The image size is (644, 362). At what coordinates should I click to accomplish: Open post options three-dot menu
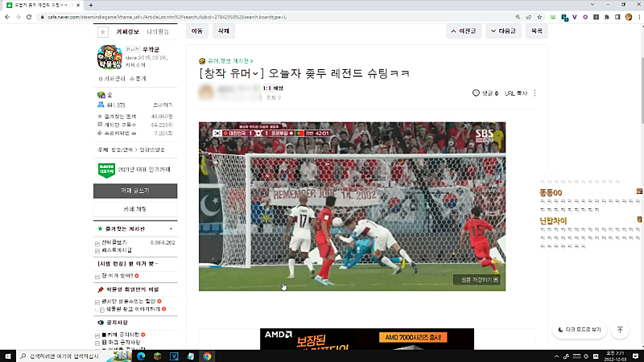535,93
